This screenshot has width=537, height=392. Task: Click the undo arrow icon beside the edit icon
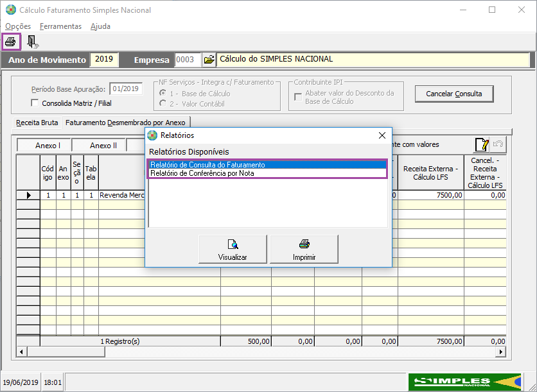click(498, 145)
